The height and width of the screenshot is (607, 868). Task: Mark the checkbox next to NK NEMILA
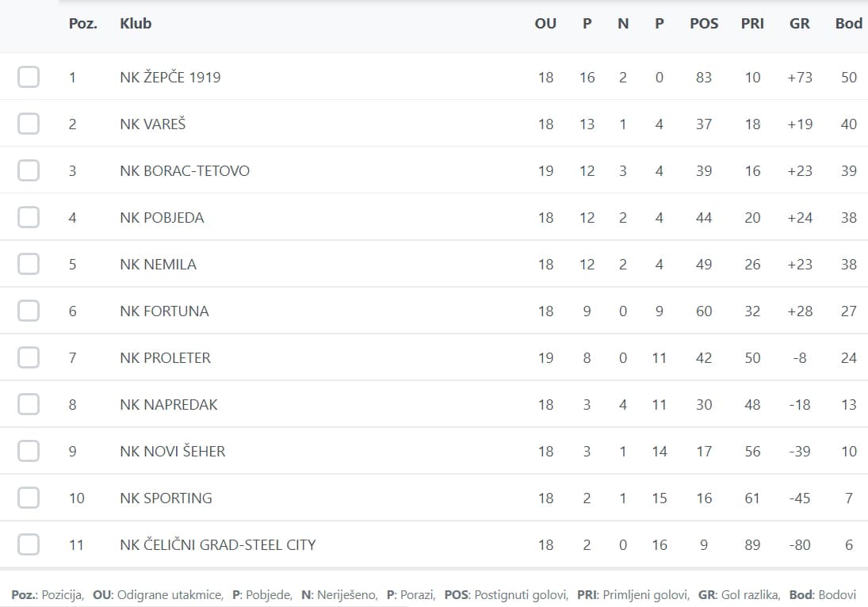click(x=29, y=264)
